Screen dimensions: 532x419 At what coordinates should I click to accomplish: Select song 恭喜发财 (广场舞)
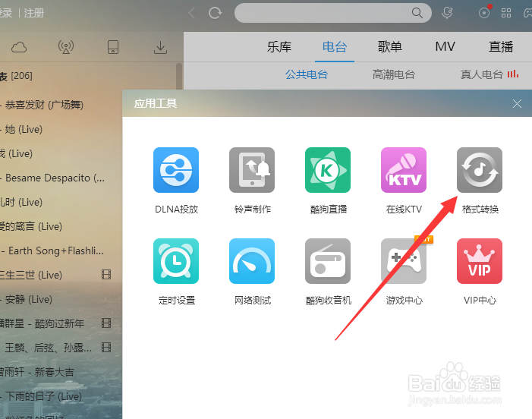point(44,106)
